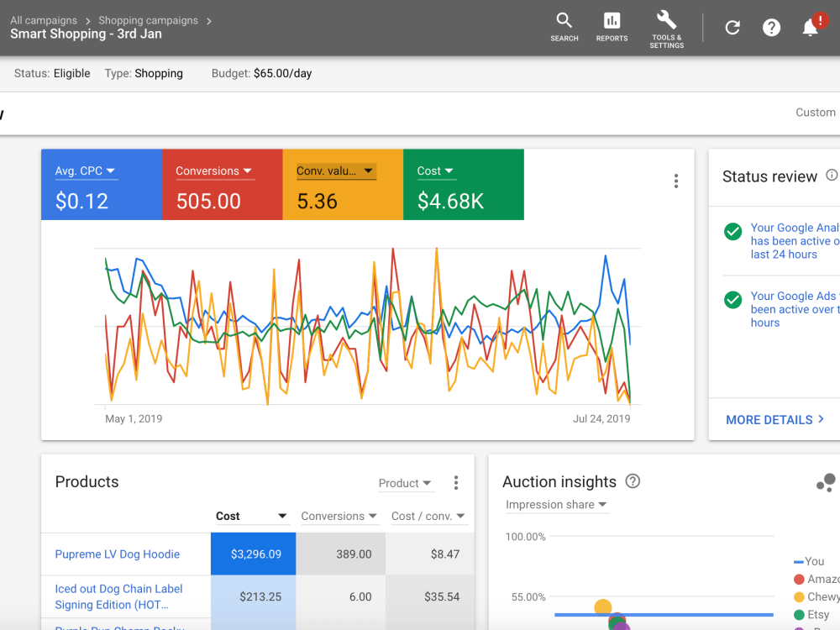This screenshot has height=630, width=840.
Task: Expand the Conversions metric dropdown
Action: point(213,171)
